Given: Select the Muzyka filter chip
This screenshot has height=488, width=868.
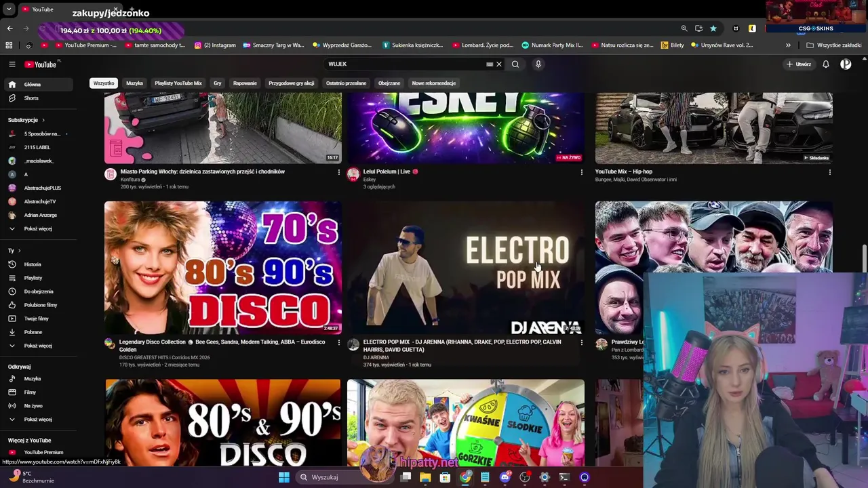Looking at the screenshot, I should 134,83.
